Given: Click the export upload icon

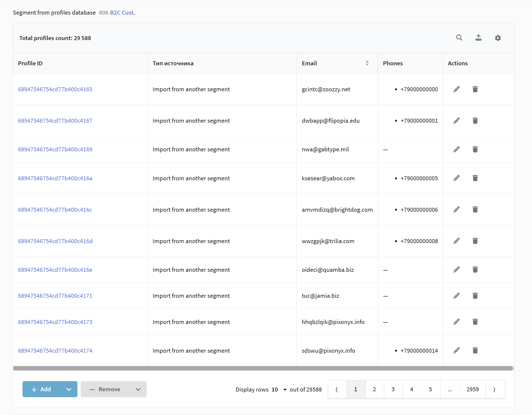Looking at the screenshot, I should (478, 38).
